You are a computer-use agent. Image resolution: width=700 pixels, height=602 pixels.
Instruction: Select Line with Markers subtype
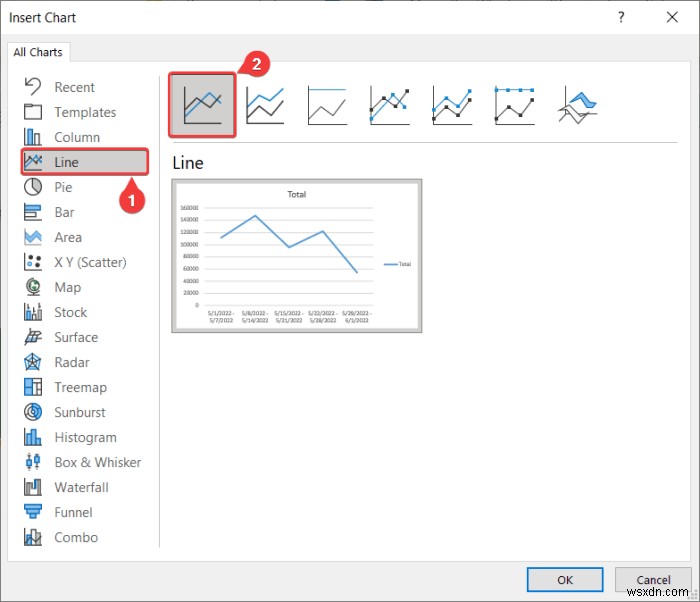pyautogui.click(x=390, y=105)
